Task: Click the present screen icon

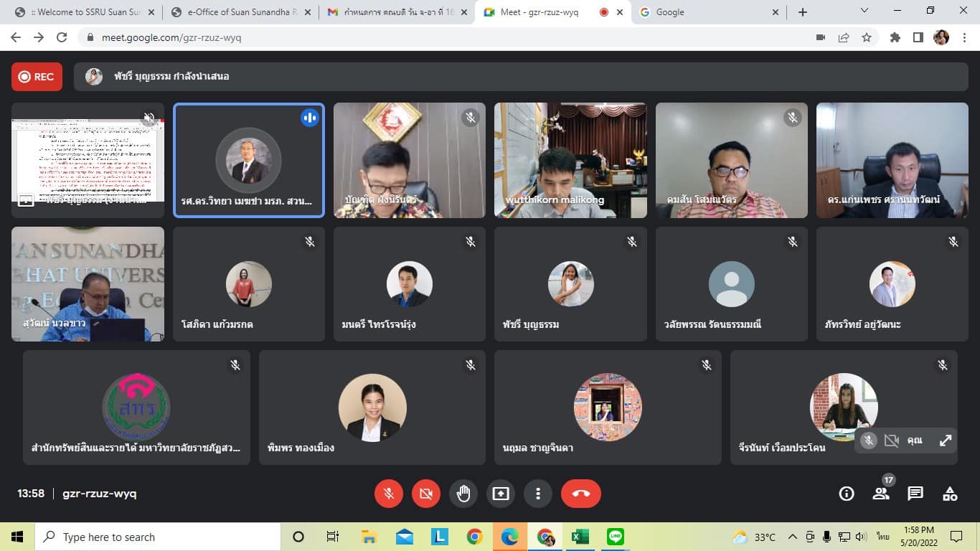Action: coord(501,494)
